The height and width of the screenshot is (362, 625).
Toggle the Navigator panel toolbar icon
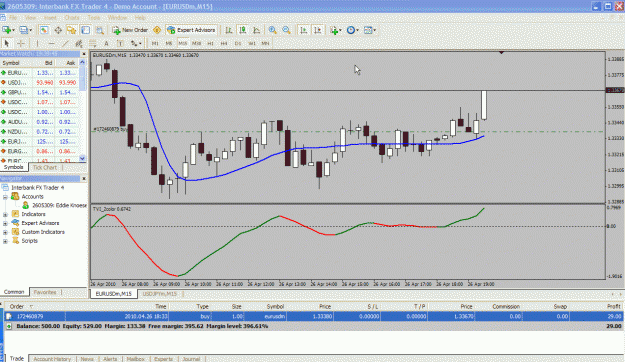[72, 30]
